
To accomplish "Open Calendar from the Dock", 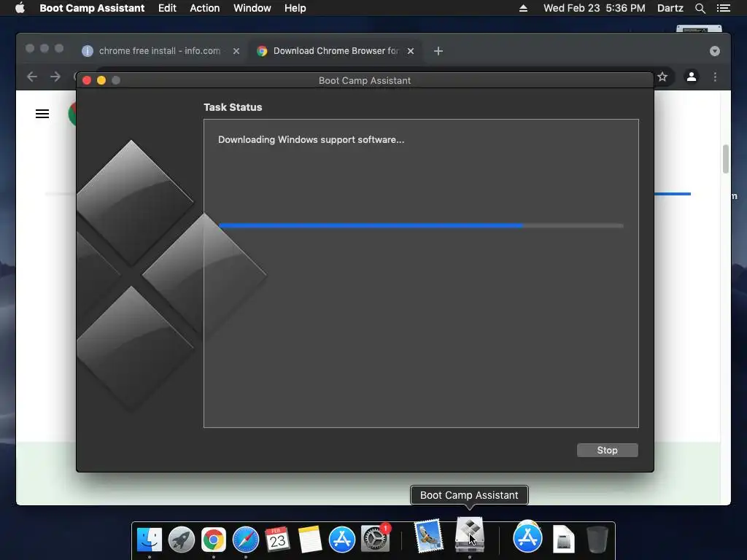I will [277, 540].
